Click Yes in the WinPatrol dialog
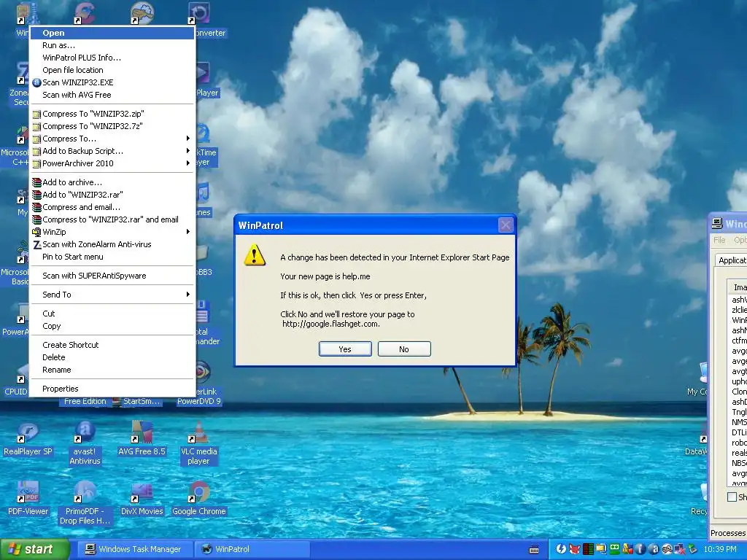Image resolution: width=747 pixels, height=560 pixels. coord(345,349)
